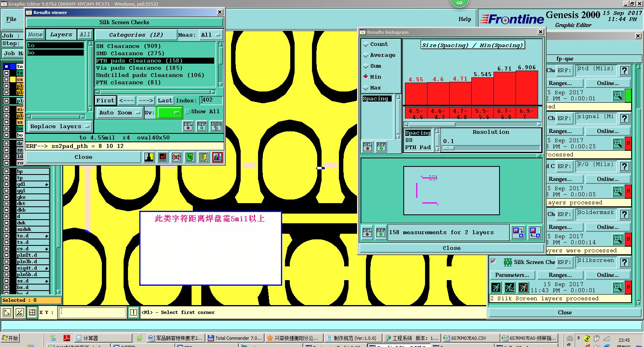Click red histogram bar labeled 6.906

tap(527, 88)
